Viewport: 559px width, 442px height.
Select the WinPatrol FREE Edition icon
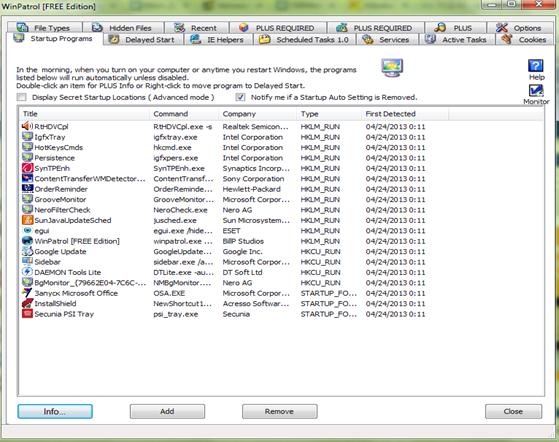click(x=27, y=241)
